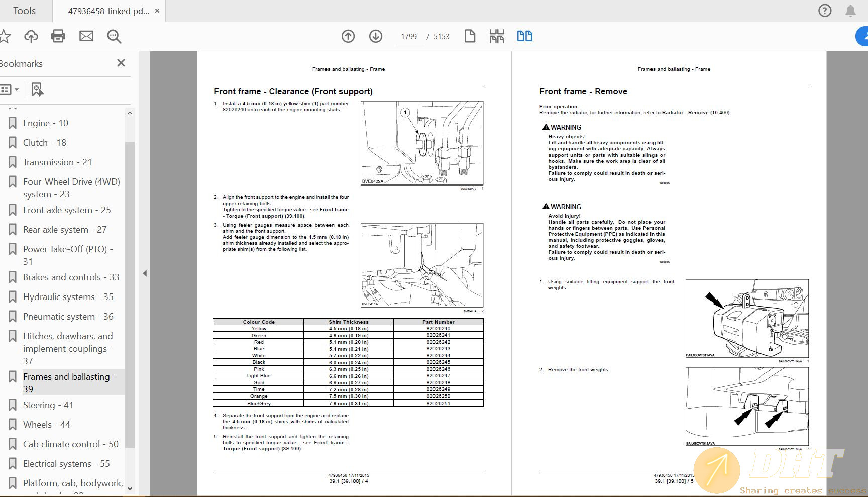Open notifications bell icon
This screenshot has height=497, width=868.
pyautogui.click(x=850, y=11)
